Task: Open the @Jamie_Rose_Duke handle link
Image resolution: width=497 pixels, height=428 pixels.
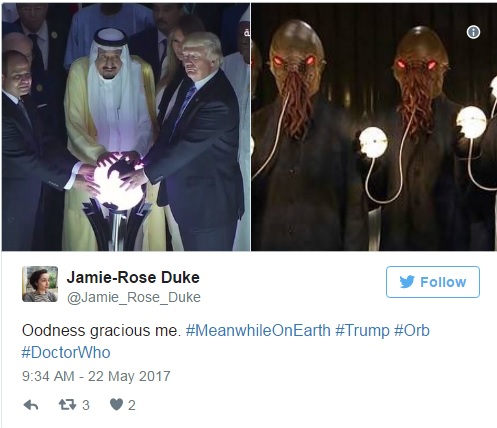Action: (x=134, y=297)
